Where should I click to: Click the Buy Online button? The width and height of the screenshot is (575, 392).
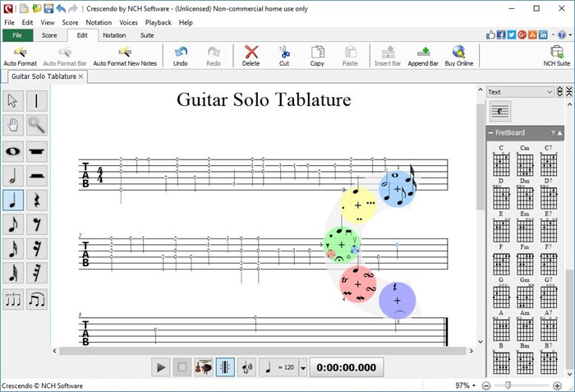click(459, 56)
